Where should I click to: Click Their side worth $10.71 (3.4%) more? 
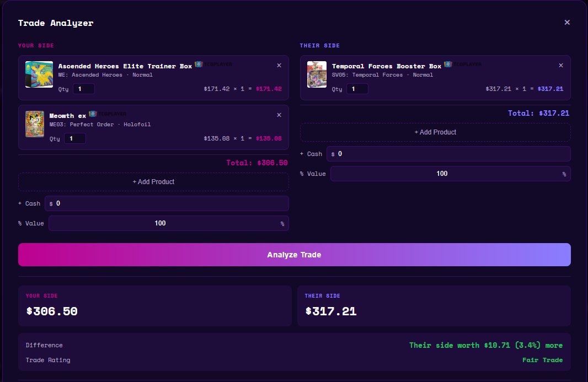click(x=486, y=345)
